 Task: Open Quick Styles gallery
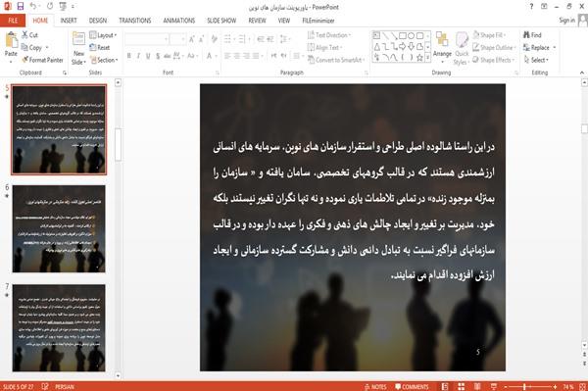click(x=462, y=49)
